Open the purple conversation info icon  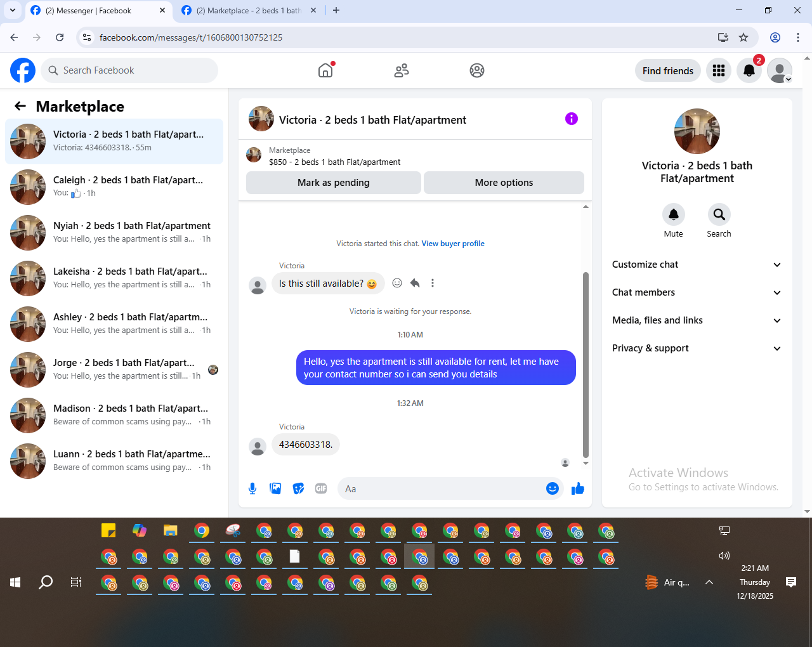pos(572,119)
